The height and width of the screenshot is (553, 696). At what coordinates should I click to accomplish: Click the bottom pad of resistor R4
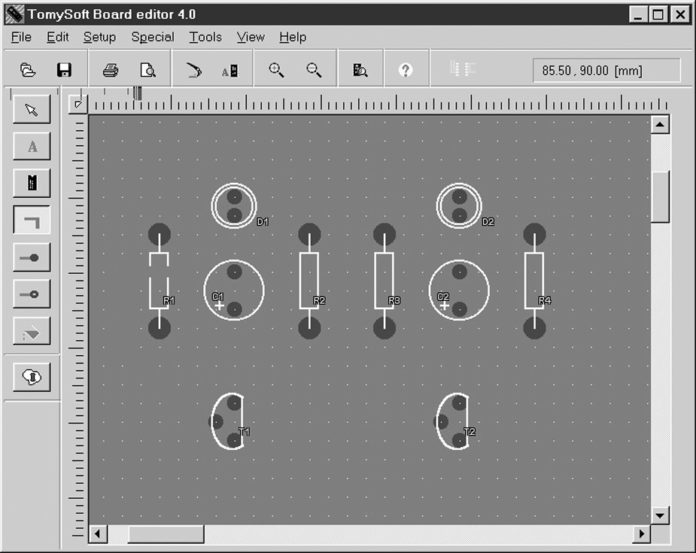[x=534, y=328]
